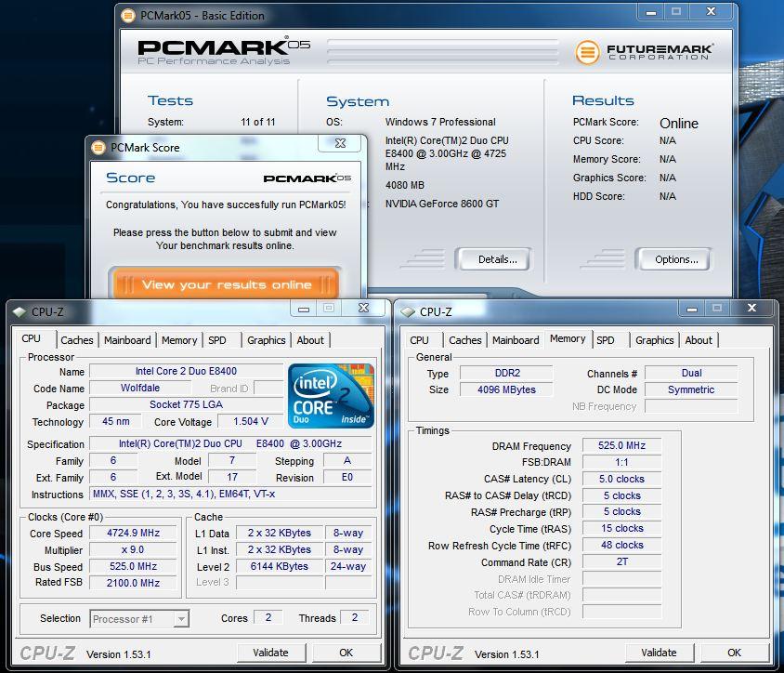Image resolution: width=784 pixels, height=673 pixels.
Task: Open About tab in left CPU-Z window
Action: pos(310,340)
